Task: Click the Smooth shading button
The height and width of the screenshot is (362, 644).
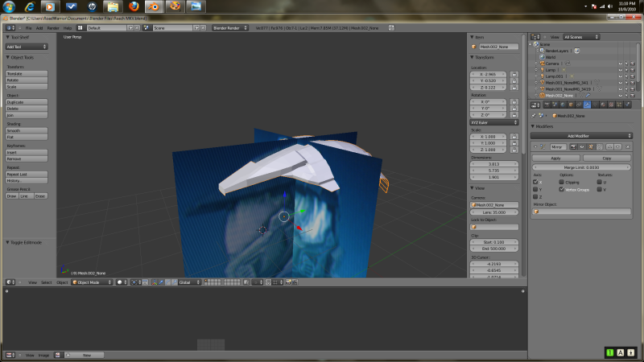Action: (27, 130)
